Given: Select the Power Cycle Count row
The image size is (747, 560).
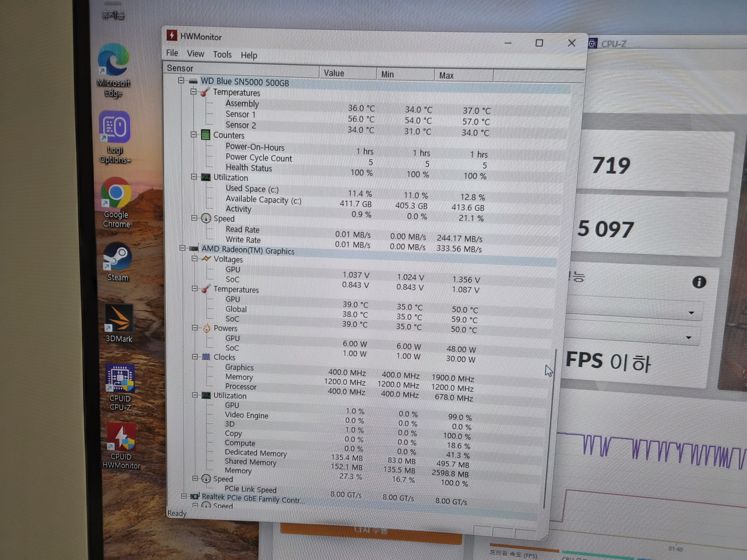Looking at the screenshot, I should pyautogui.click(x=259, y=158).
